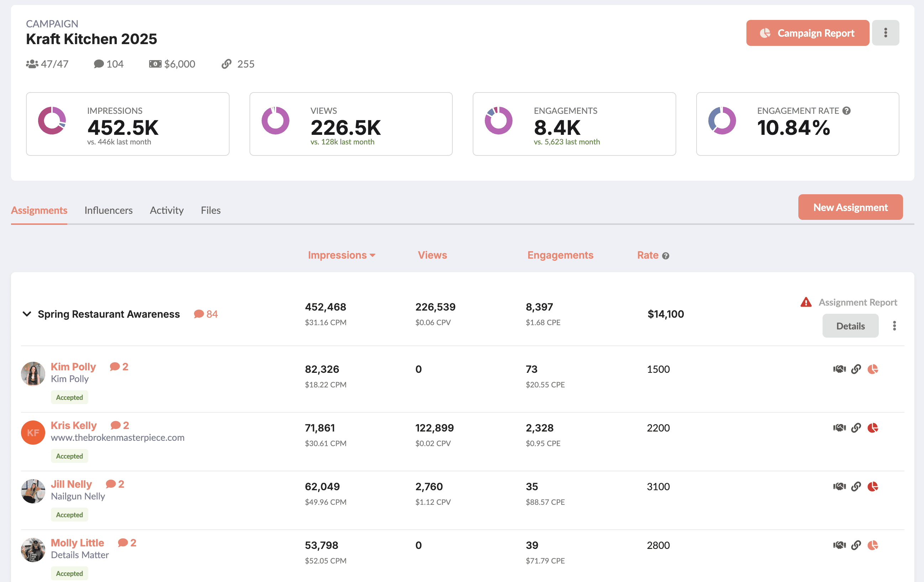Click Kris Kelly handshake agreement icon
Screen dimensions: 924x582
tap(839, 428)
